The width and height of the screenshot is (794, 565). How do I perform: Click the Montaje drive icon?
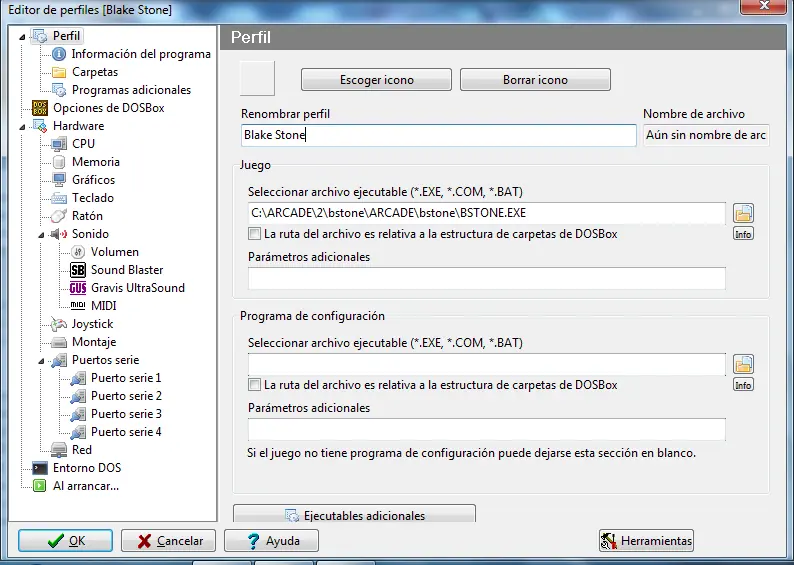tap(59, 342)
